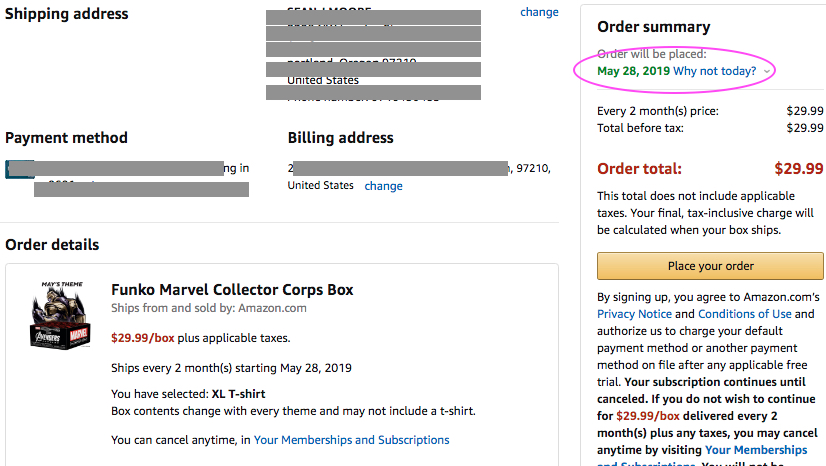Open the Funko Avengers box product image
The image size is (826, 466).
61,315
